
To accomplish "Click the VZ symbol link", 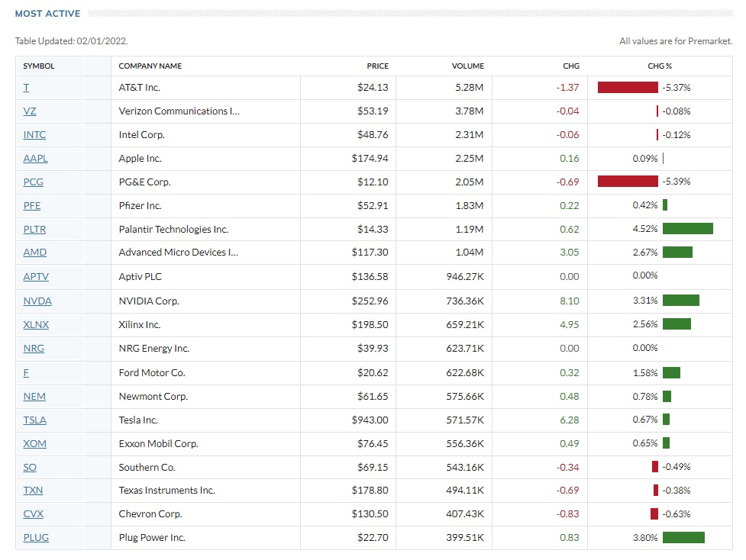I will click(x=30, y=111).
